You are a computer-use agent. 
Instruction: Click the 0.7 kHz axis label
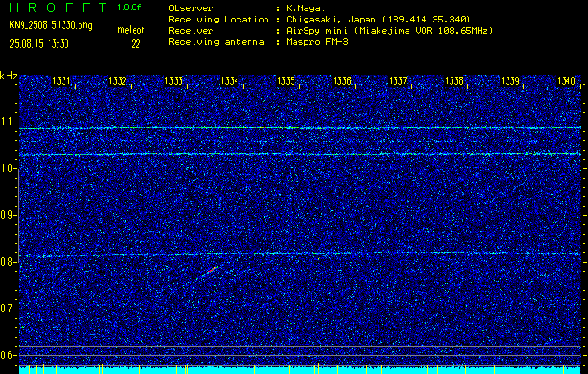pos(7,309)
